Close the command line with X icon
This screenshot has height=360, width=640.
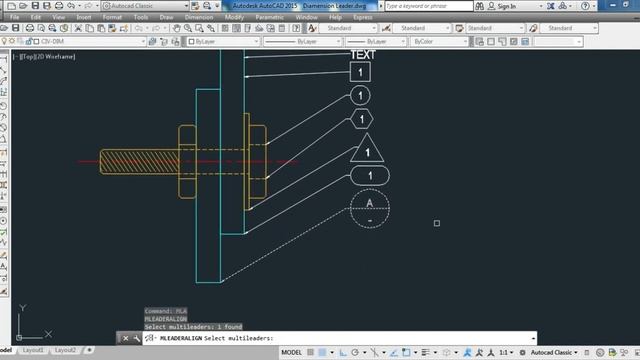tap(126, 338)
